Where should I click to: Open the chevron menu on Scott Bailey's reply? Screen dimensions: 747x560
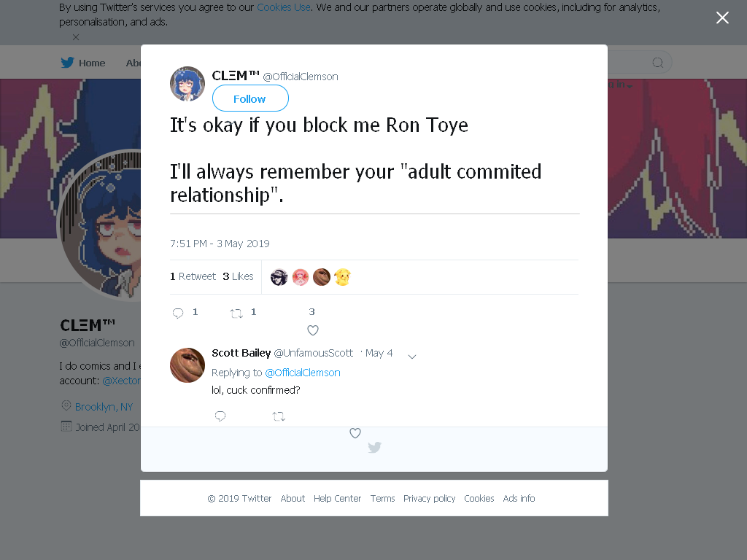(412, 357)
